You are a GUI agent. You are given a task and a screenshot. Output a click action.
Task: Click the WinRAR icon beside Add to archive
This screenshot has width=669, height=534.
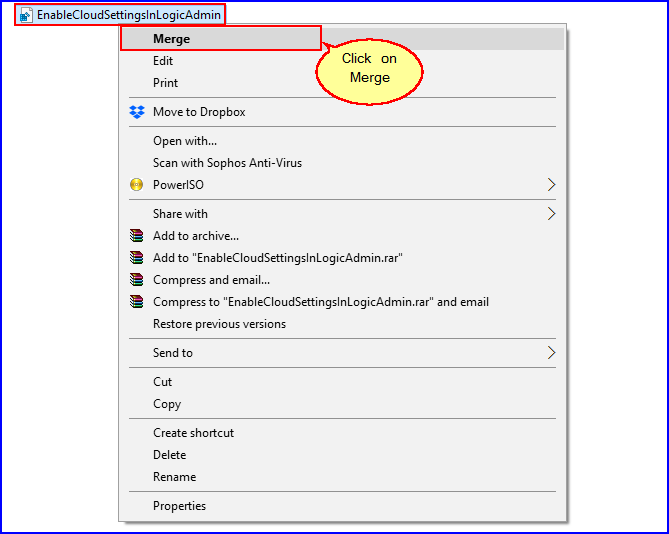[x=137, y=236]
